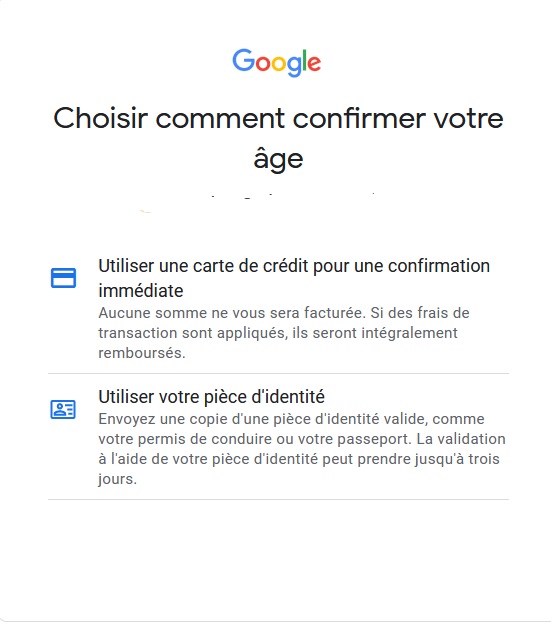Click 'à l'aide de votre pièce d'identité' line

coord(208,459)
